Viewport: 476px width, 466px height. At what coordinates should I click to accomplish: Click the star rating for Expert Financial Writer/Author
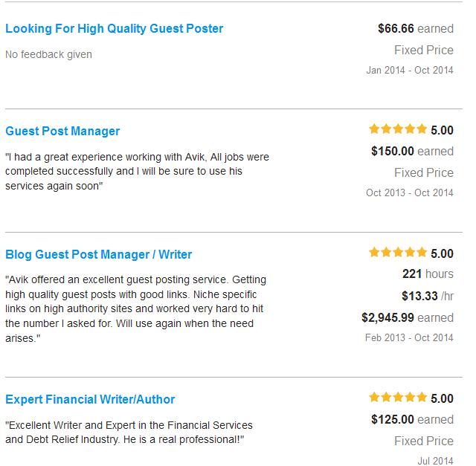[x=398, y=398]
